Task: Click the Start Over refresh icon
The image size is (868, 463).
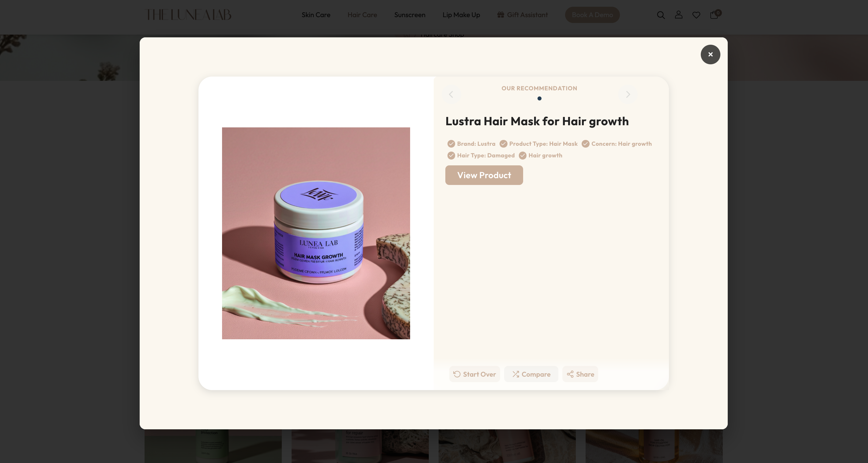Action: (x=457, y=374)
